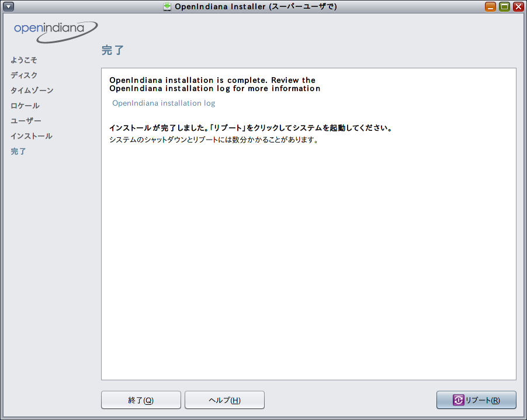The width and height of the screenshot is (527, 420).
Task: Select the highlighted 完了 step in sidebar
Action: click(18, 151)
